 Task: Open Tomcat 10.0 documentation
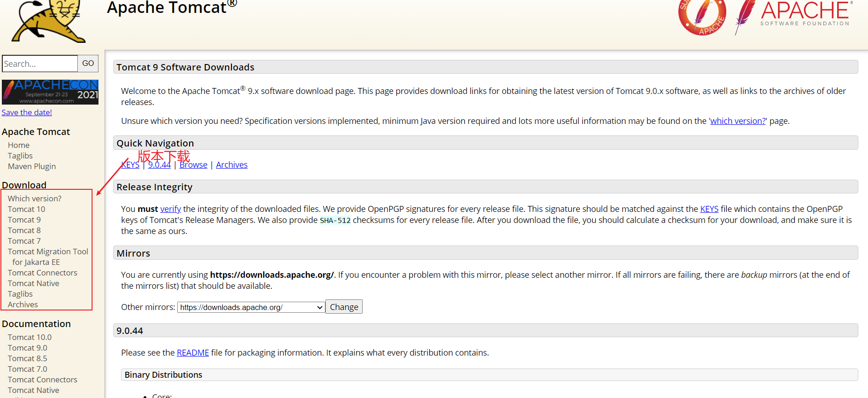coord(29,337)
